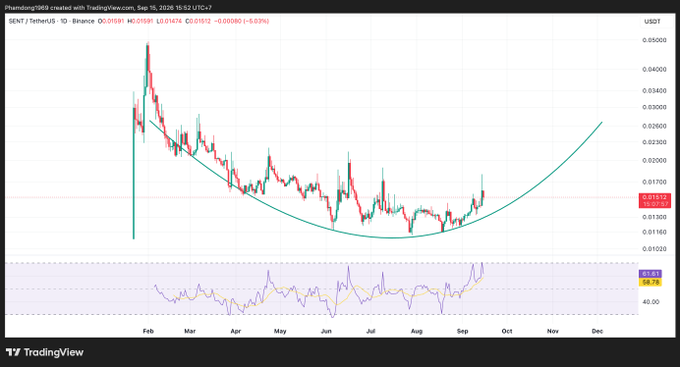
Task: Click the Jun label on time axis
Action: (x=326, y=331)
